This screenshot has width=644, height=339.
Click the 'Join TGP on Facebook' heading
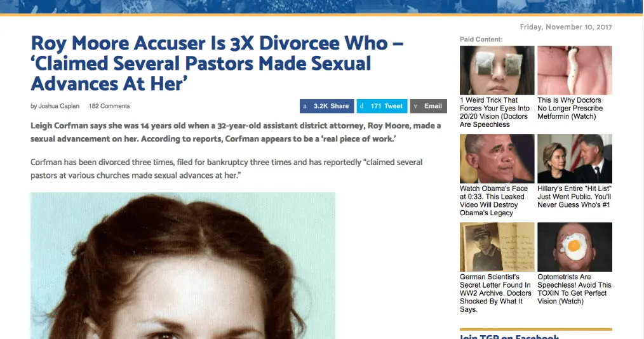509,336
